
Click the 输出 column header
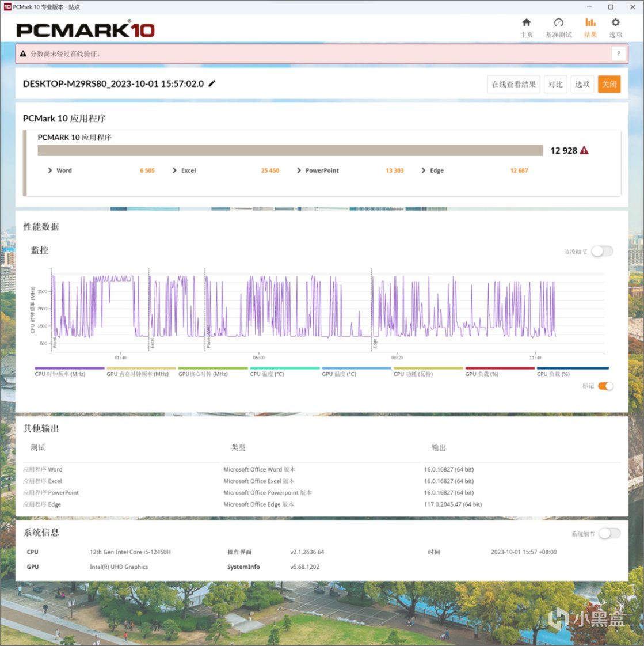[439, 447]
